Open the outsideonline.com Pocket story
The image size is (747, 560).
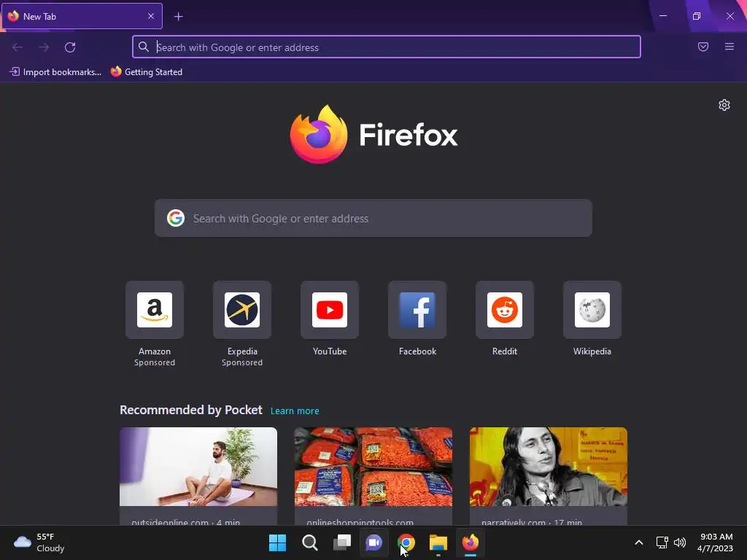tap(198, 476)
